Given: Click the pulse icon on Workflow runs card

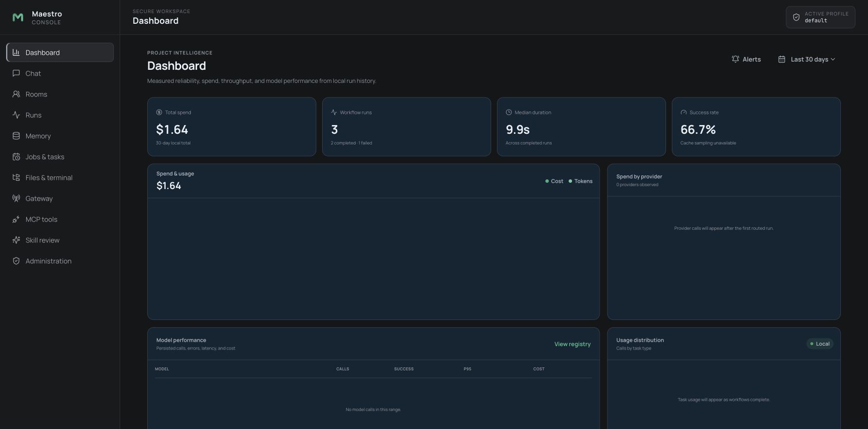Looking at the screenshot, I should pos(334,112).
